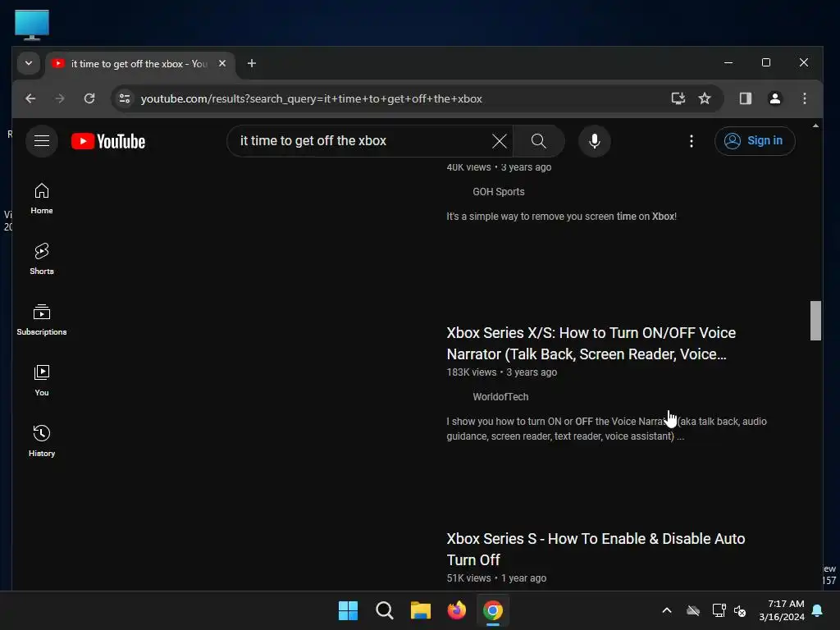Open Firefox from taskbar
This screenshot has width=840, height=630.
[456, 610]
